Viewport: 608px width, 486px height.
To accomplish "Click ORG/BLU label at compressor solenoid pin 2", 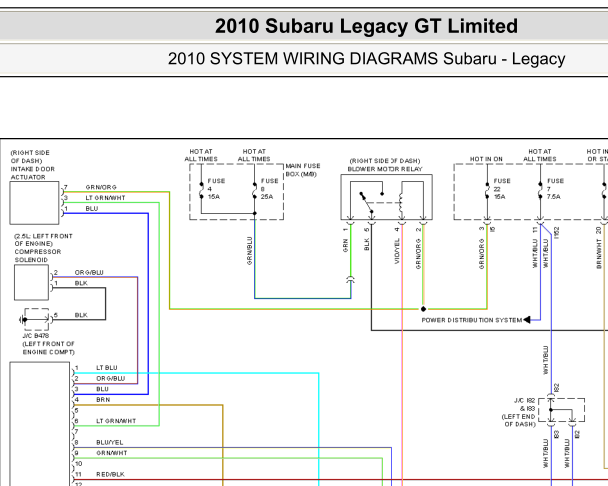I will (89, 273).
